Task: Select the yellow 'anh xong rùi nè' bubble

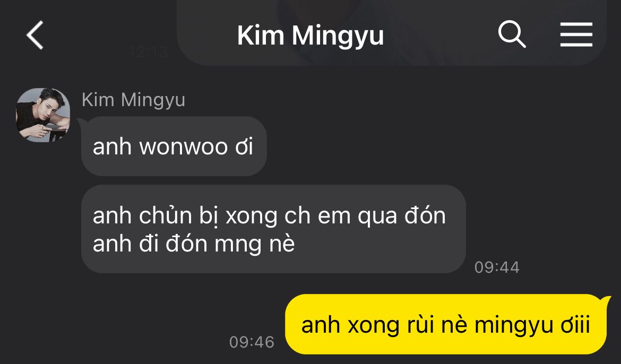Action: (446, 324)
